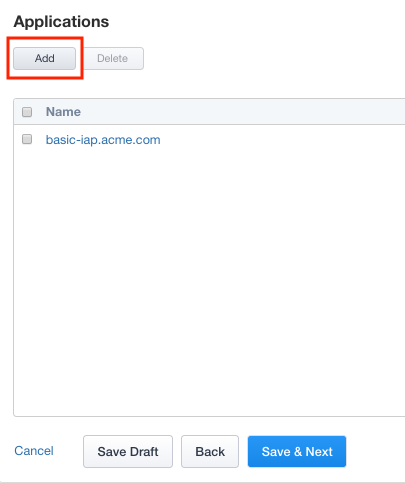Click Save Draft
The height and width of the screenshot is (483, 405).
point(128,451)
